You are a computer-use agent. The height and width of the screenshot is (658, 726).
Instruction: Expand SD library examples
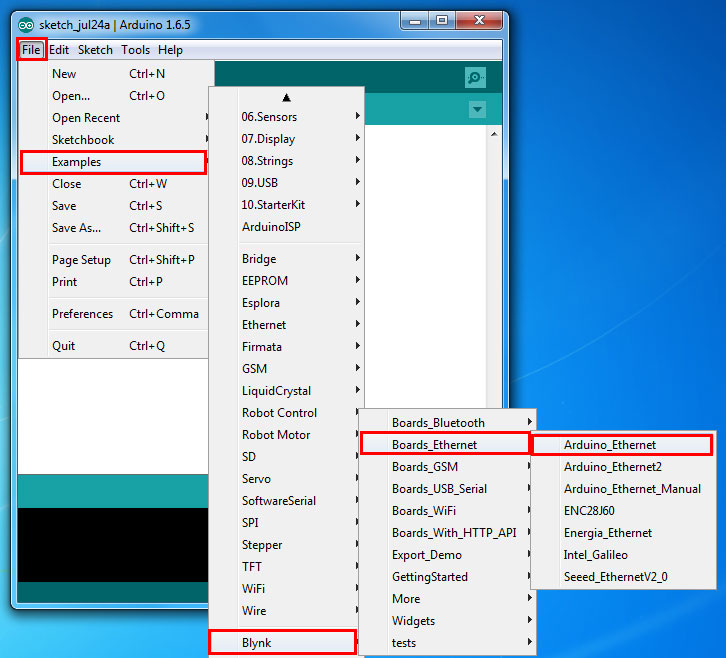point(285,457)
